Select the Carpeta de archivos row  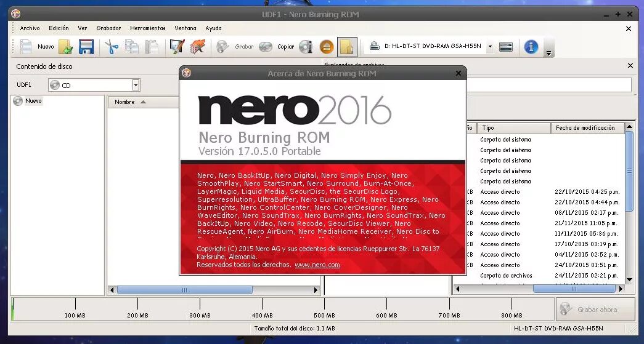click(x=545, y=276)
